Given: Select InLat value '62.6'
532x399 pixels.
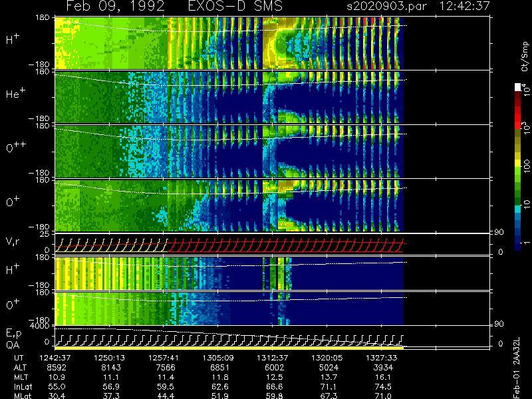Looking at the screenshot, I should coord(220,387).
